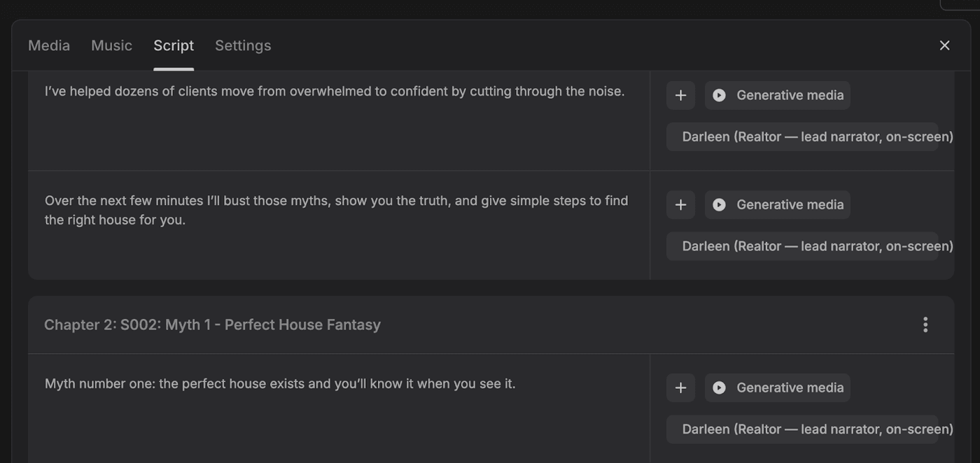Click the "Chapter 2: S002: Myth 1" chapter title
This screenshot has height=463, width=980.
tap(212, 325)
